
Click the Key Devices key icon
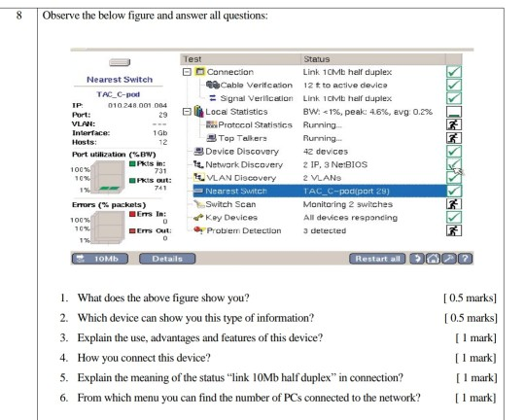(x=198, y=218)
